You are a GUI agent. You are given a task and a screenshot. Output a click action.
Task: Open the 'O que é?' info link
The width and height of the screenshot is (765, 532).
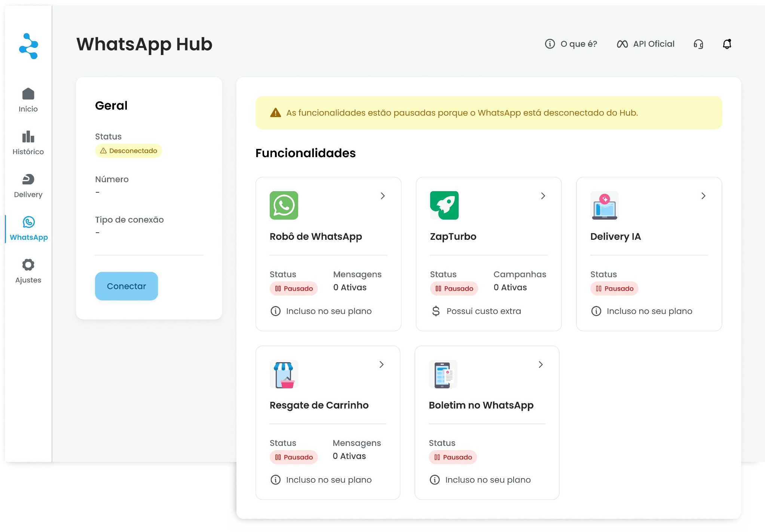click(x=571, y=44)
